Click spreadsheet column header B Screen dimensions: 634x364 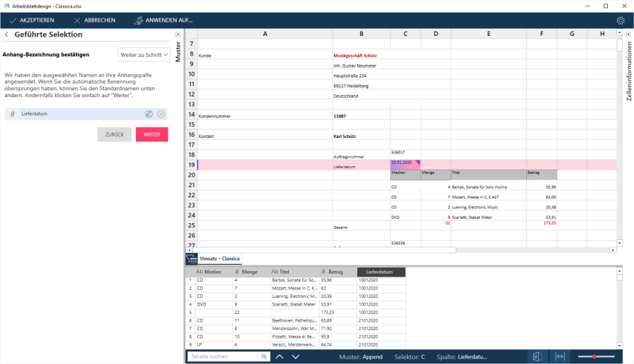point(361,34)
